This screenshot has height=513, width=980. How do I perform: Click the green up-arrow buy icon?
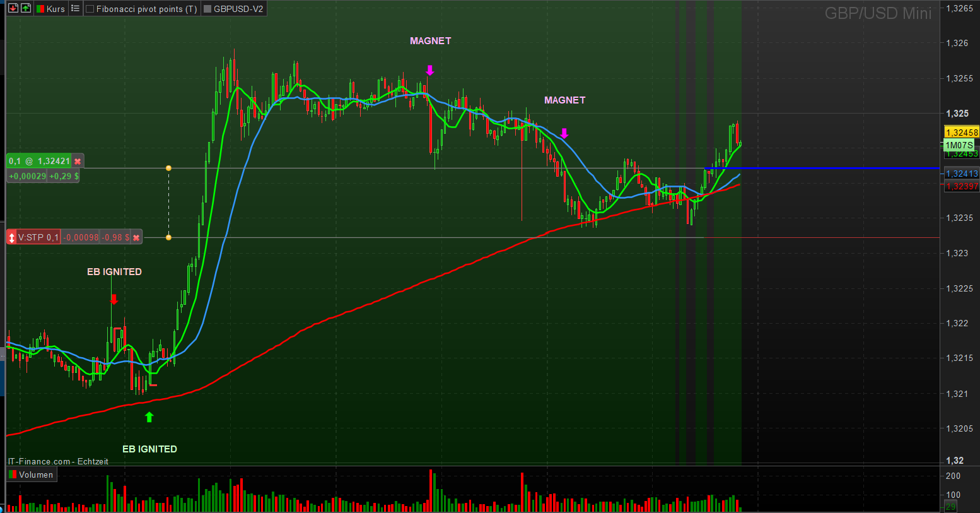tap(25, 8)
